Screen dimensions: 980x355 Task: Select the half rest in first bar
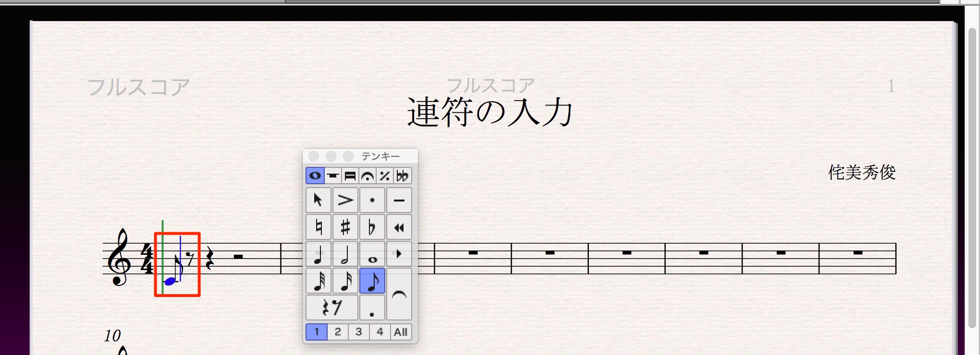[x=238, y=257]
